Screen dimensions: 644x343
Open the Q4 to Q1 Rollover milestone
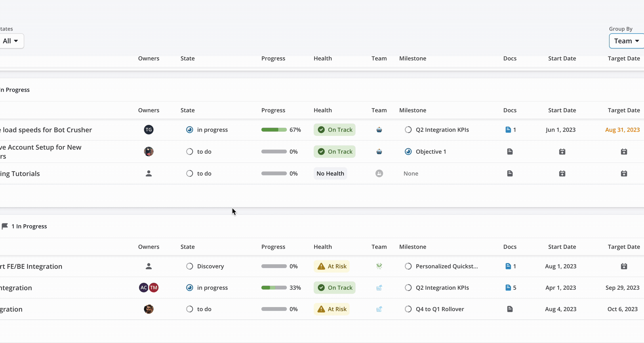[x=434, y=309]
